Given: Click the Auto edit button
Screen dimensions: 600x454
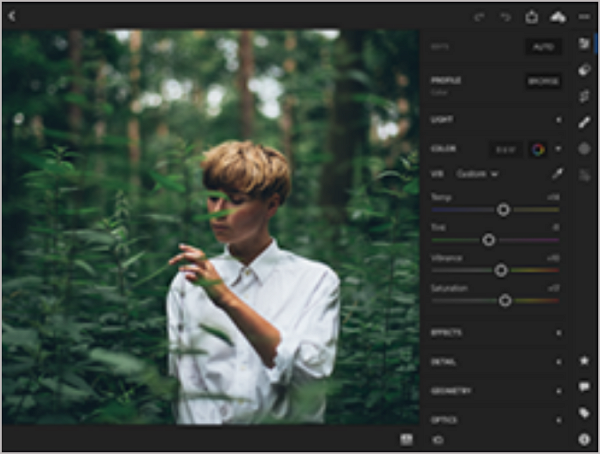Looking at the screenshot, I should (543, 47).
